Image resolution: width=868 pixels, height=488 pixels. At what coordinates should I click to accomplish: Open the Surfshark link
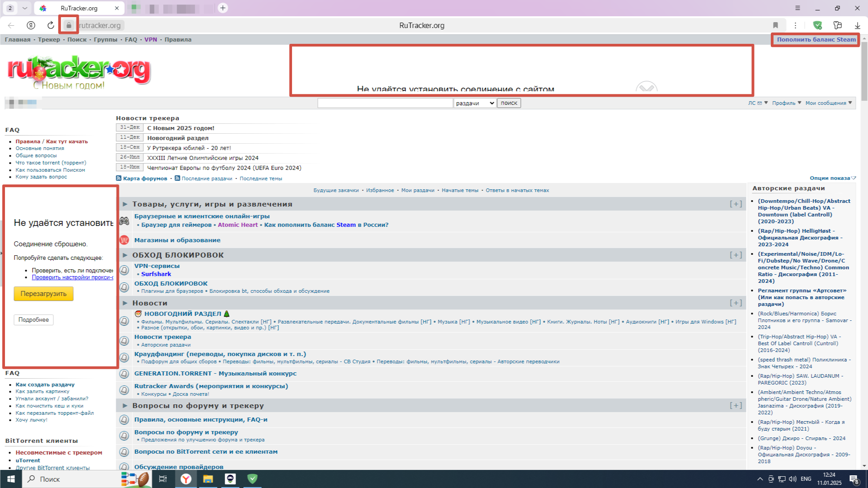[x=156, y=274]
